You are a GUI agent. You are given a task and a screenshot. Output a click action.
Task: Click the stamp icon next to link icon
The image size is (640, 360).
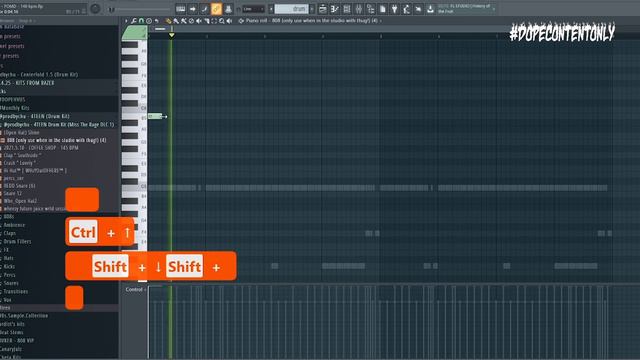pos(228,9)
